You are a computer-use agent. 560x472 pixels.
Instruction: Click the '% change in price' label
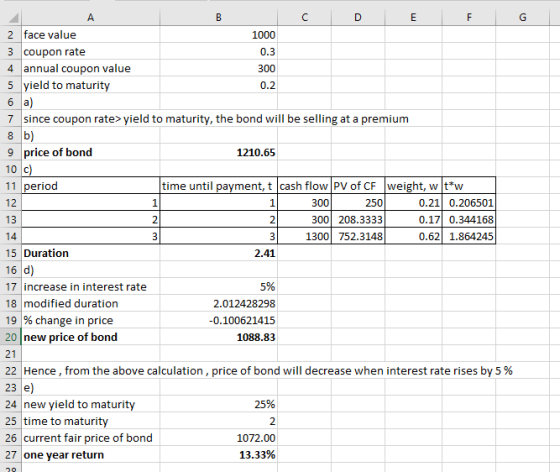(91, 320)
